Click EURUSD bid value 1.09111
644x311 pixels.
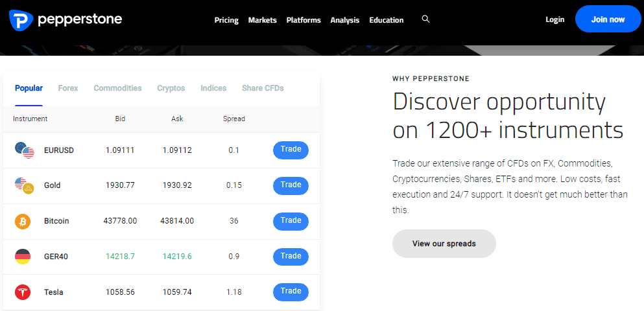(120, 150)
